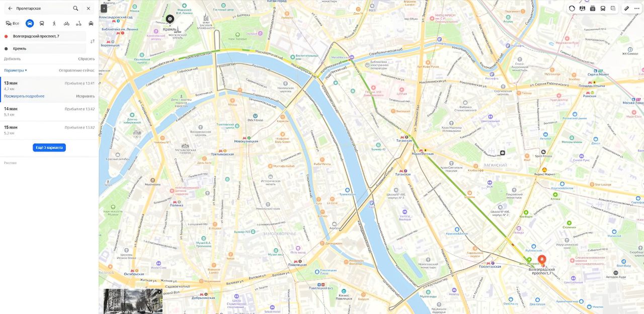644x314 pixels.
Task: Toggle the street panoramas camera layer
Action: click(593, 8)
